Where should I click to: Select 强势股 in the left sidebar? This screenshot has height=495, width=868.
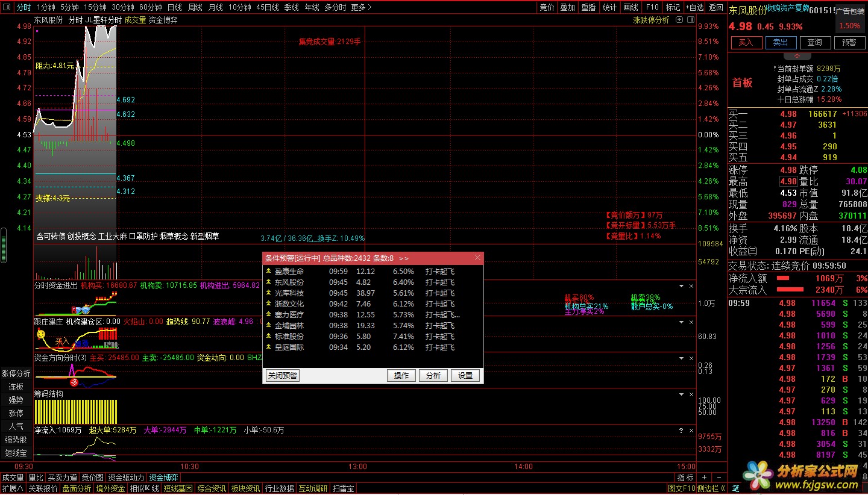click(x=16, y=440)
